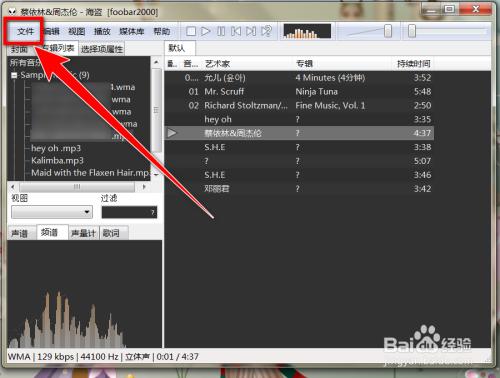
Task: Sort playlist by 专辑 column header
Action: pos(304,64)
